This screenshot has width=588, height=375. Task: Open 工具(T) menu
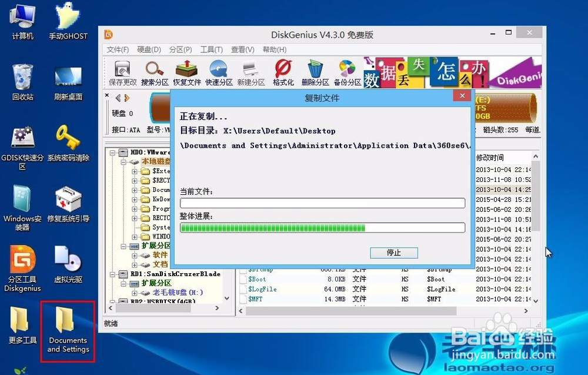click(x=212, y=49)
